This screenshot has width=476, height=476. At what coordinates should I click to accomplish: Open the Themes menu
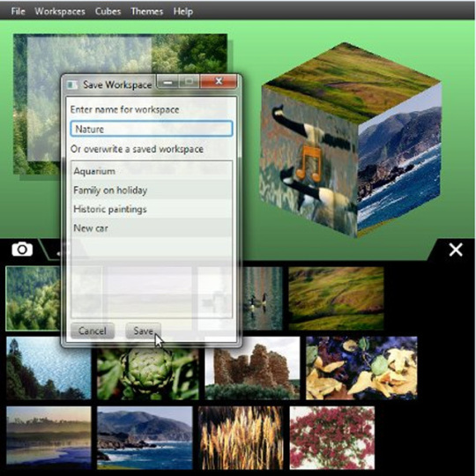(x=147, y=11)
